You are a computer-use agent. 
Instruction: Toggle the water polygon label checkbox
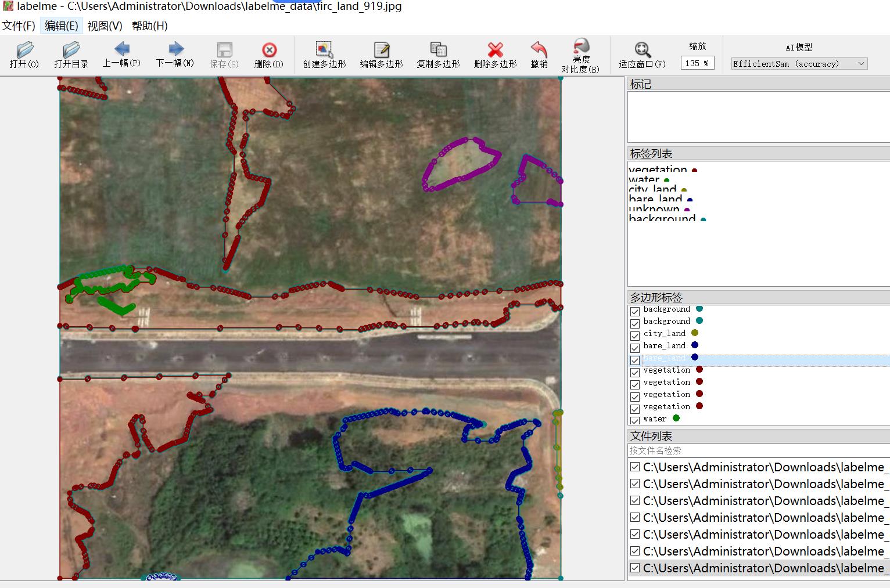point(635,420)
